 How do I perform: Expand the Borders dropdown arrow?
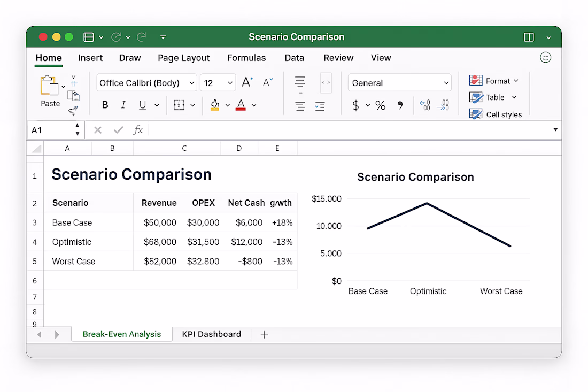click(x=193, y=105)
